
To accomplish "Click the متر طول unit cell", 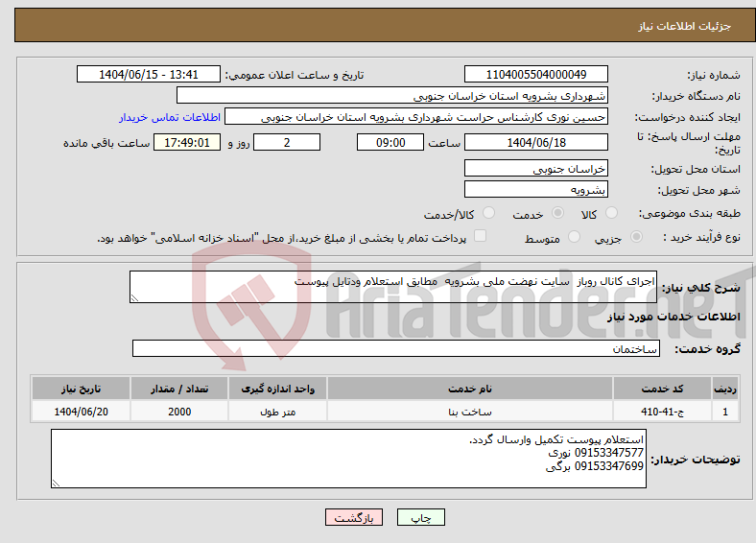I will point(277,412).
